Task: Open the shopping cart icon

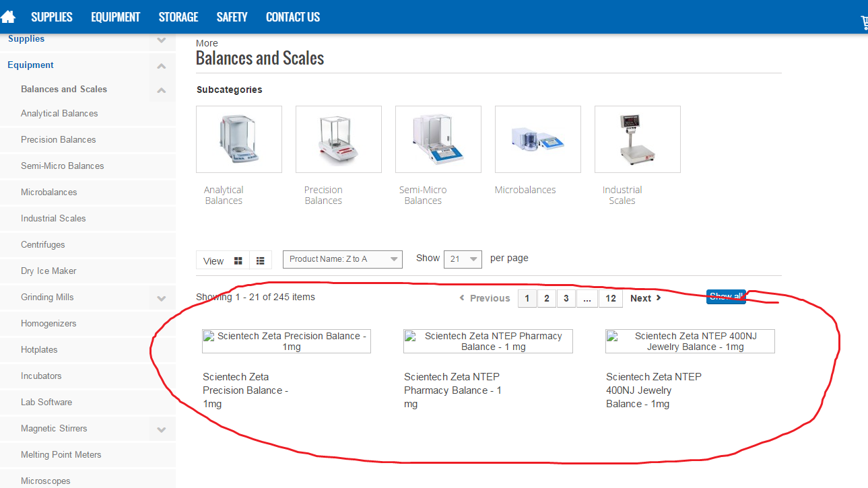Action: (x=864, y=23)
